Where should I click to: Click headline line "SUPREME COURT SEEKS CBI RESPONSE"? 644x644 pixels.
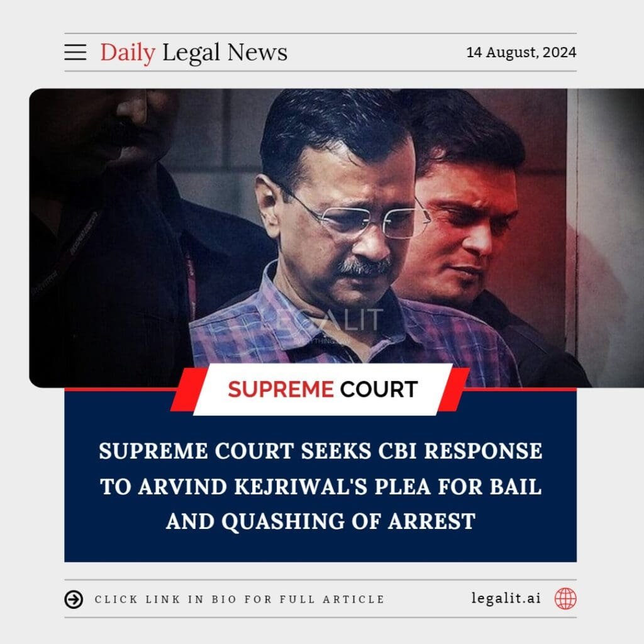click(321, 451)
